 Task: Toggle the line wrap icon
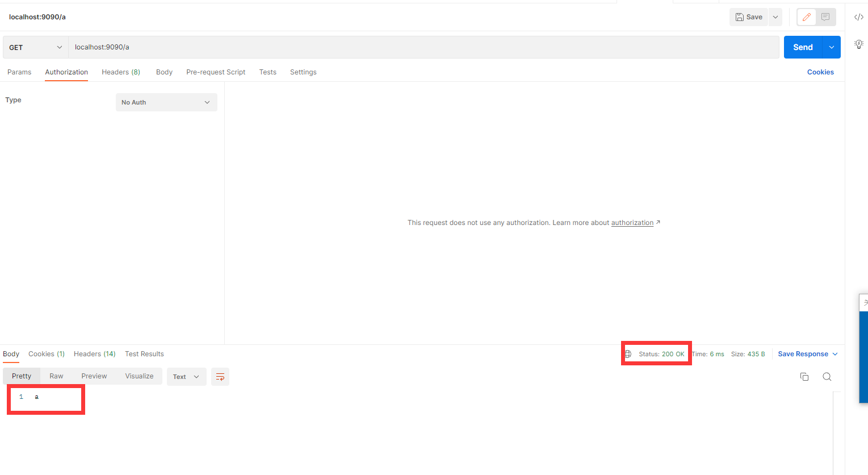pyautogui.click(x=220, y=377)
